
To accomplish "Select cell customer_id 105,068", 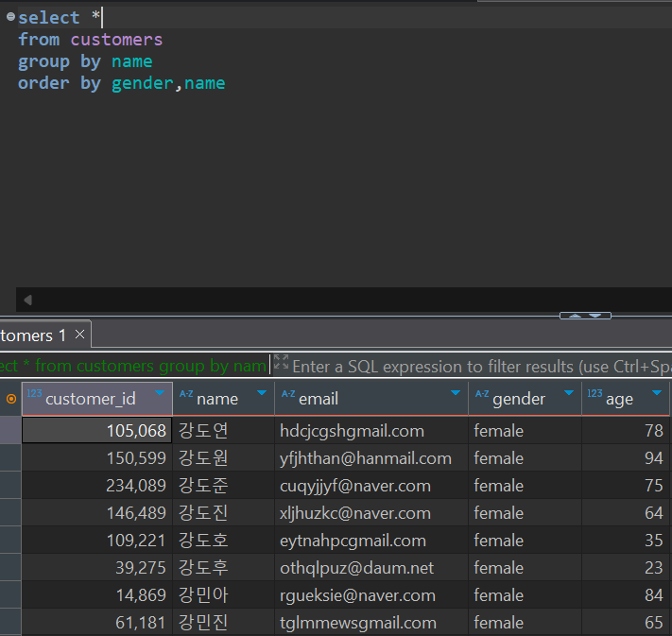I will [96, 430].
